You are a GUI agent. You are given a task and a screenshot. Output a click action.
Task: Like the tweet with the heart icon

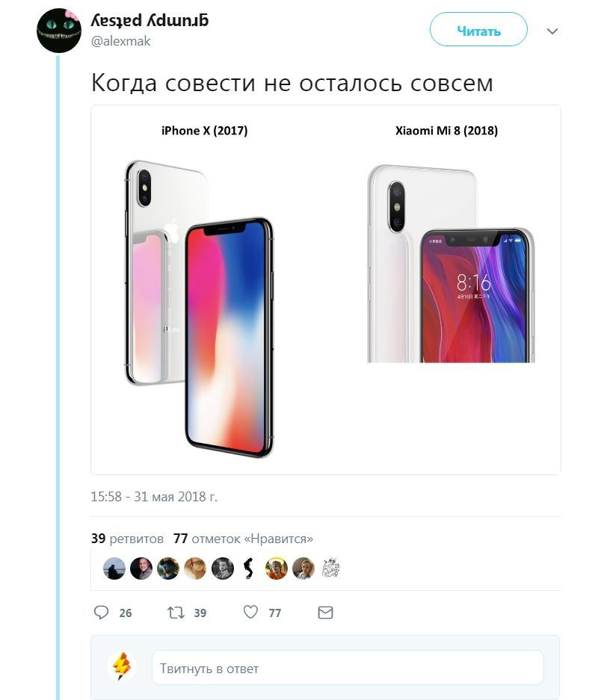(x=250, y=612)
